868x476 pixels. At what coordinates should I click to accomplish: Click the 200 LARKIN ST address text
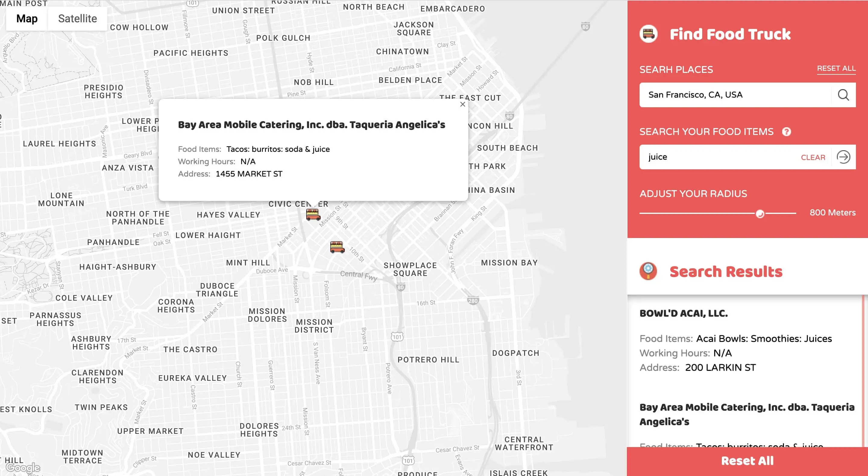[x=720, y=368]
